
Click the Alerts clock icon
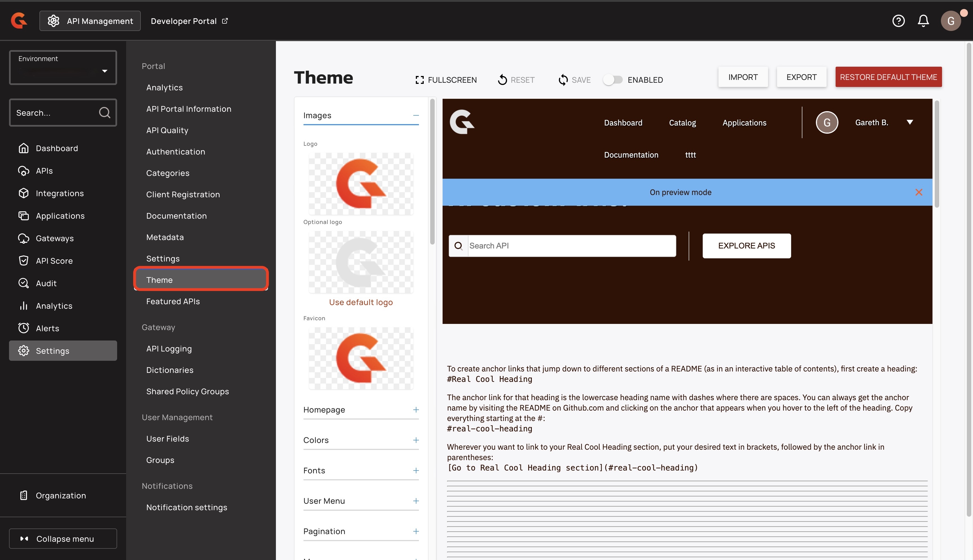point(23,328)
